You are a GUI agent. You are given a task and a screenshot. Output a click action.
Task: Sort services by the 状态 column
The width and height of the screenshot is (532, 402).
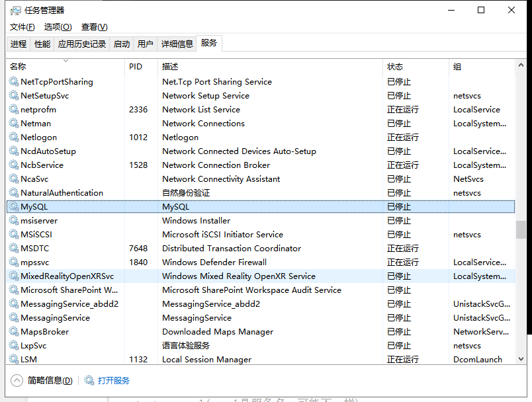pos(397,66)
